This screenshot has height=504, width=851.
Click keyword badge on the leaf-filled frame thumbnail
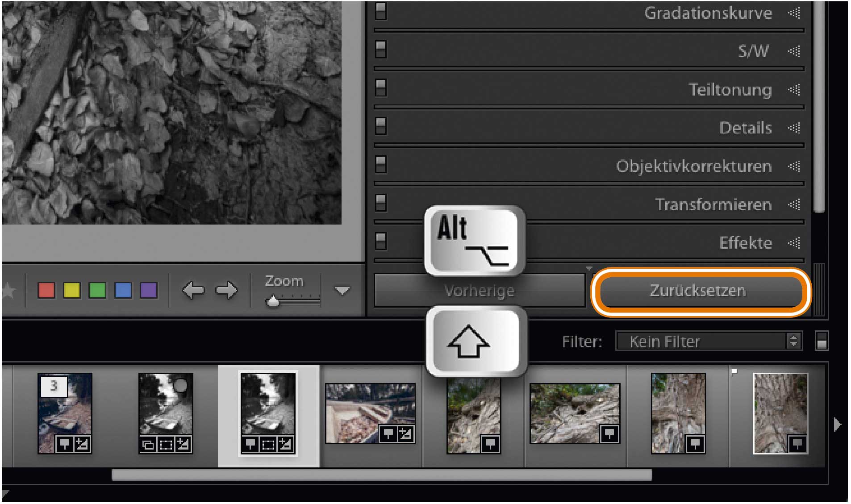pyautogui.click(x=388, y=434)
